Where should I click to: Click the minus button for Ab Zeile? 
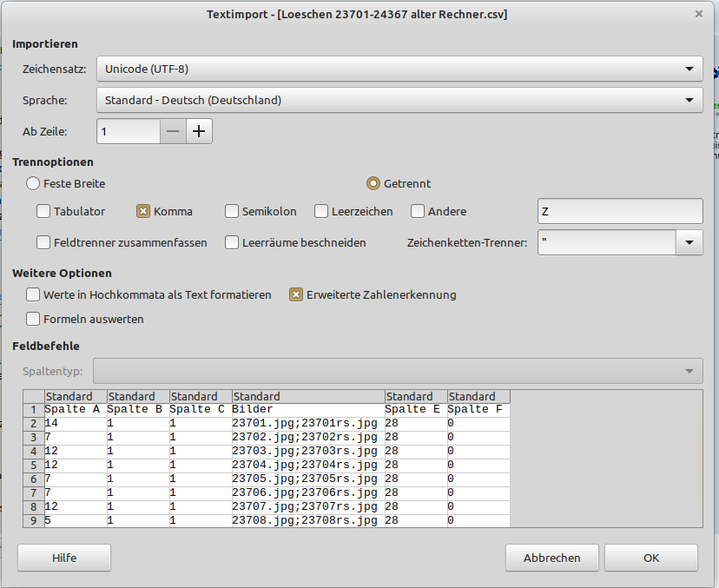click(x=173, y=131)
